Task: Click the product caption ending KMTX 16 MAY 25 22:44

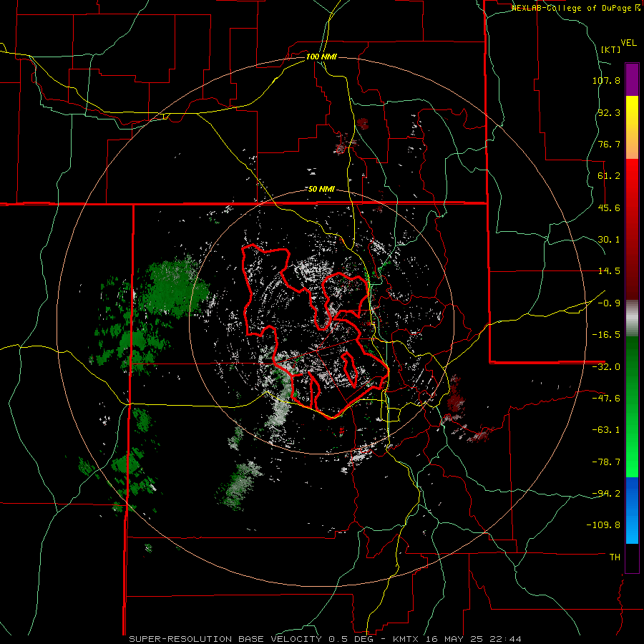Action: point(326,639)
